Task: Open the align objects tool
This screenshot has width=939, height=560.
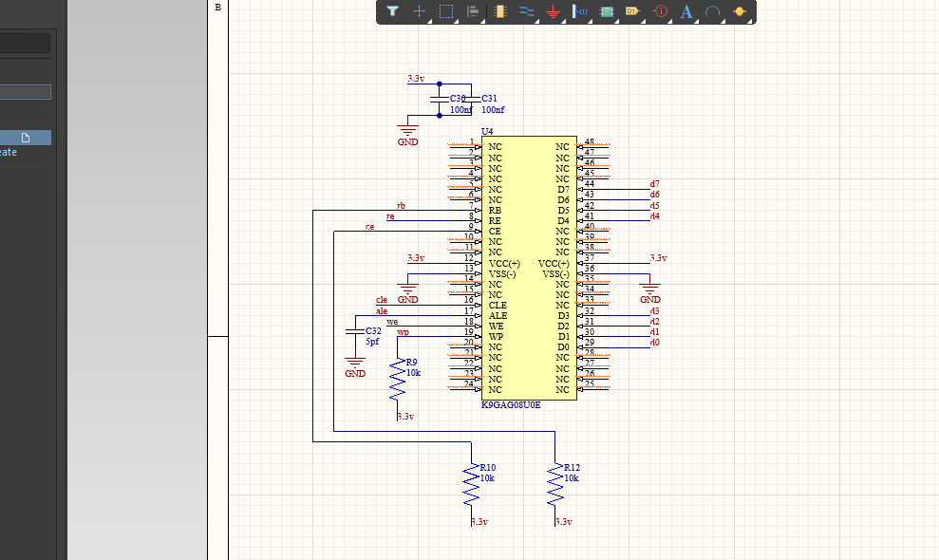Action: pos(473,12)
